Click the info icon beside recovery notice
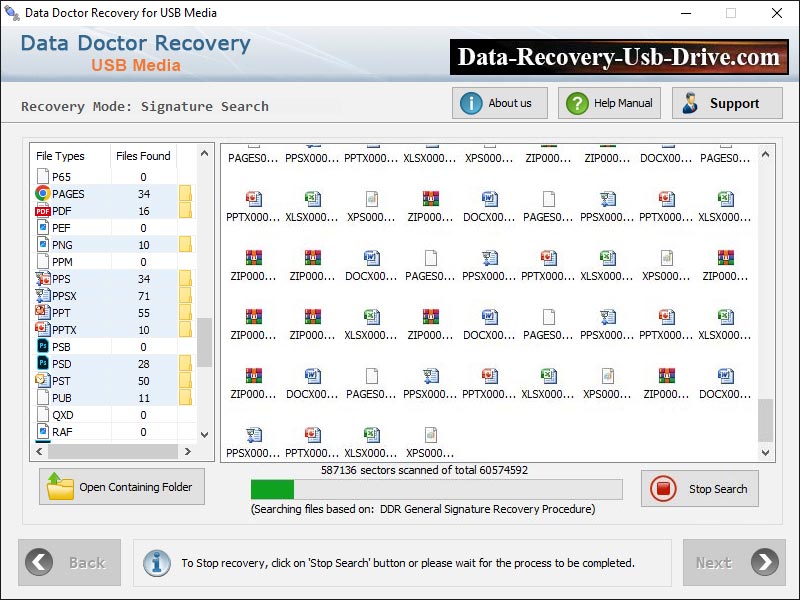This screenshot has width=800, height=600. 157,563
